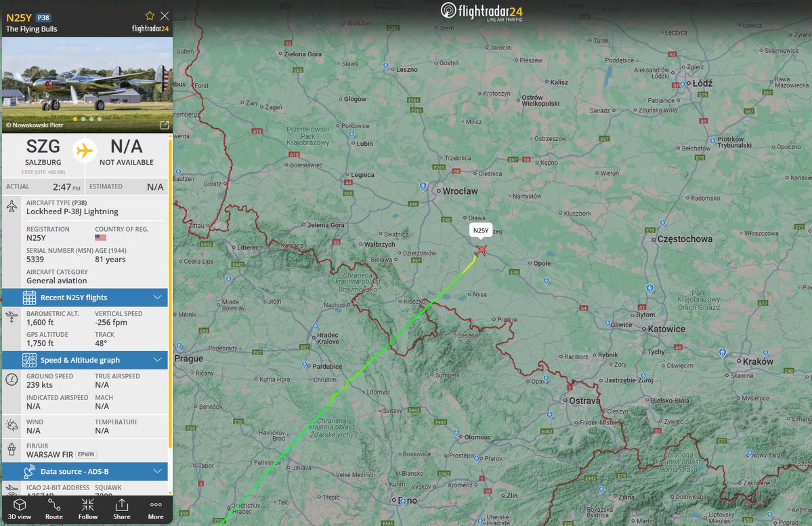The width and height of the screenshot is (812, 526).
Task: Click the 2:47 PM actual departure time
Action: [x=66, y=187]
